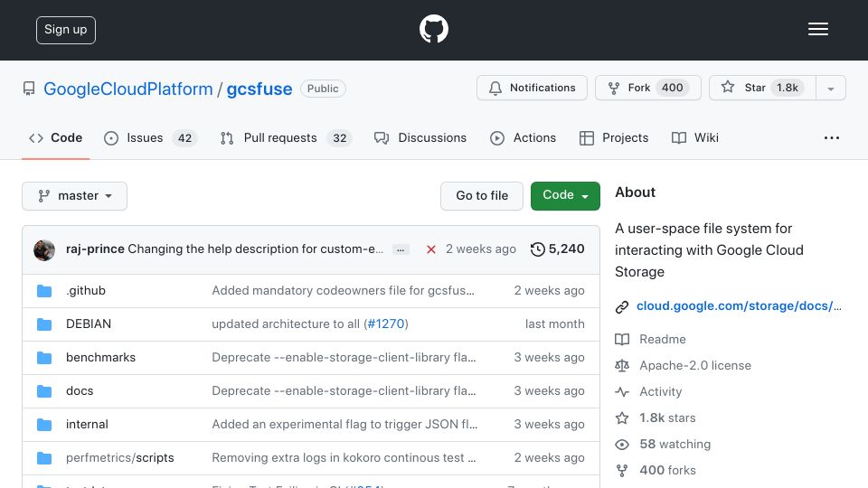The width and height of the screenshot is (868, 488).
Task: Open the Apache-2.0 license link
Action: 695,365
